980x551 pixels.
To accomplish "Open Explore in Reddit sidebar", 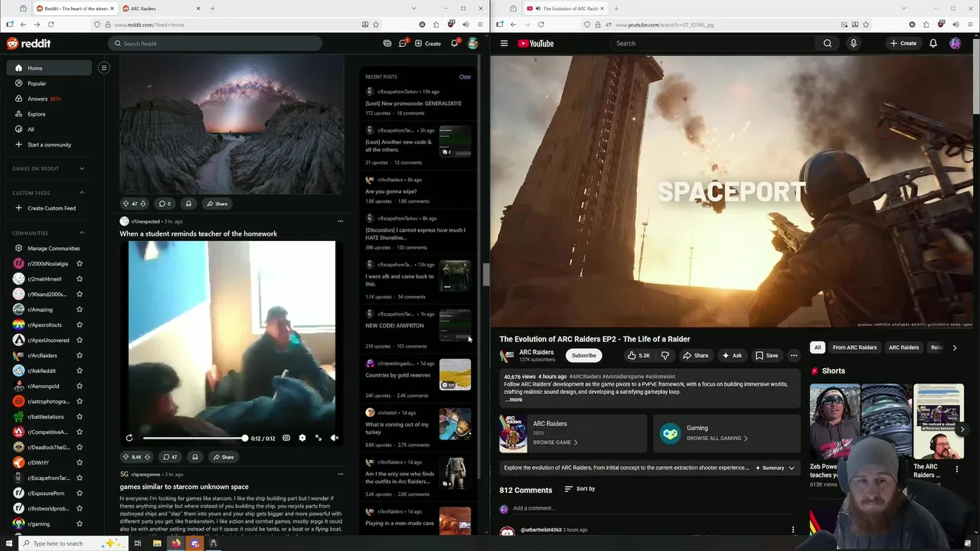I will click(50, 114).
